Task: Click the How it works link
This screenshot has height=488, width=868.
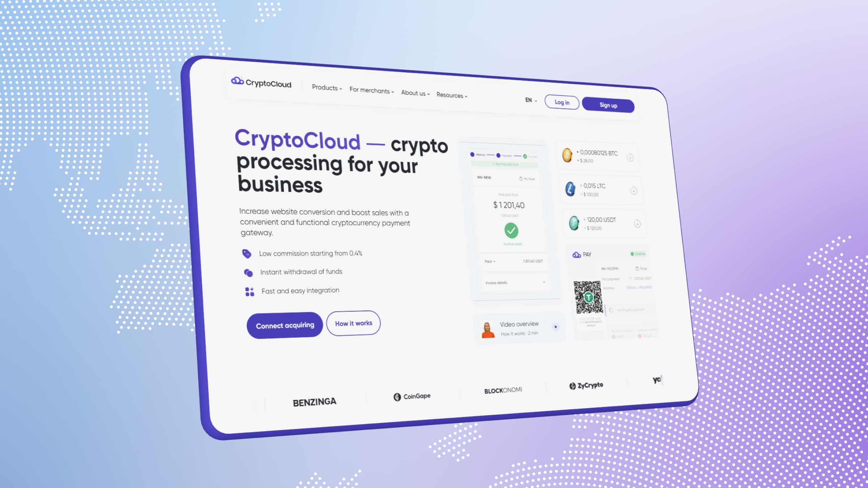Action: point(353,322)
